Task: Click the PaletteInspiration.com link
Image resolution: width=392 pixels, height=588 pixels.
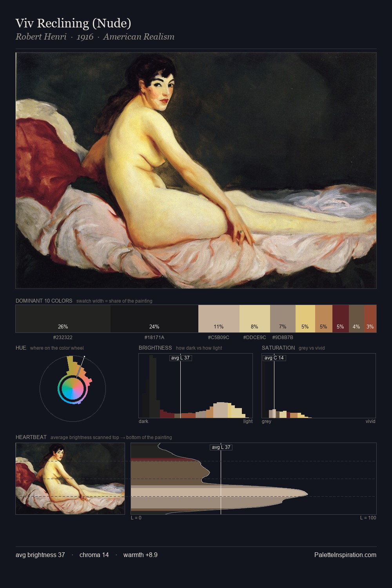Action: [x=345, y=555]
